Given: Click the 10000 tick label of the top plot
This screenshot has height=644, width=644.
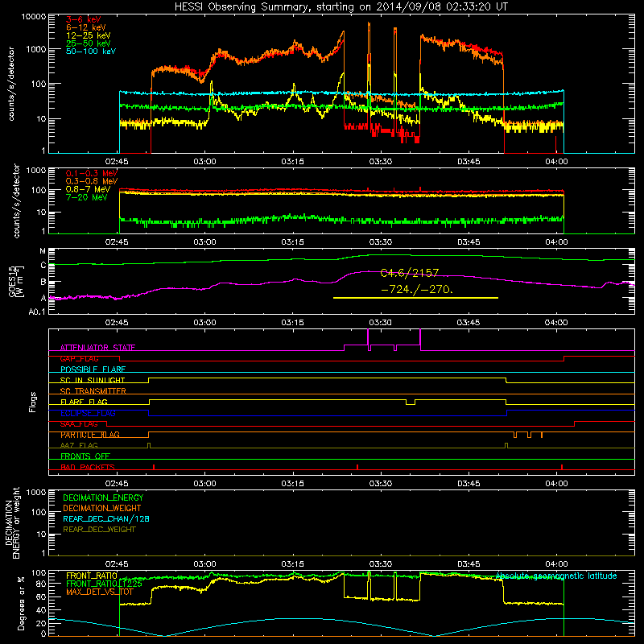Looking at the screenshot, I should pos(34,16).
